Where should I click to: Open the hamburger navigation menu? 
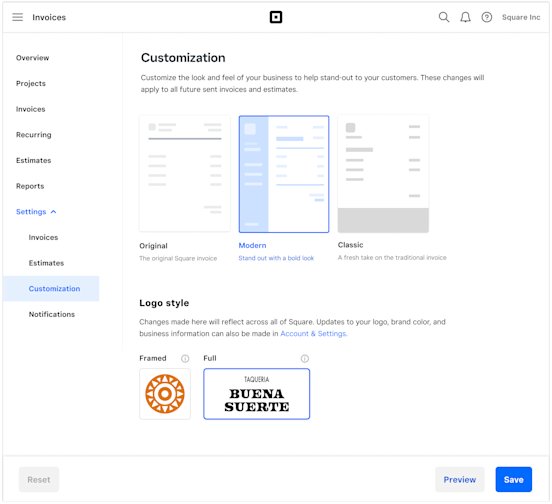[x=17, y=17]
